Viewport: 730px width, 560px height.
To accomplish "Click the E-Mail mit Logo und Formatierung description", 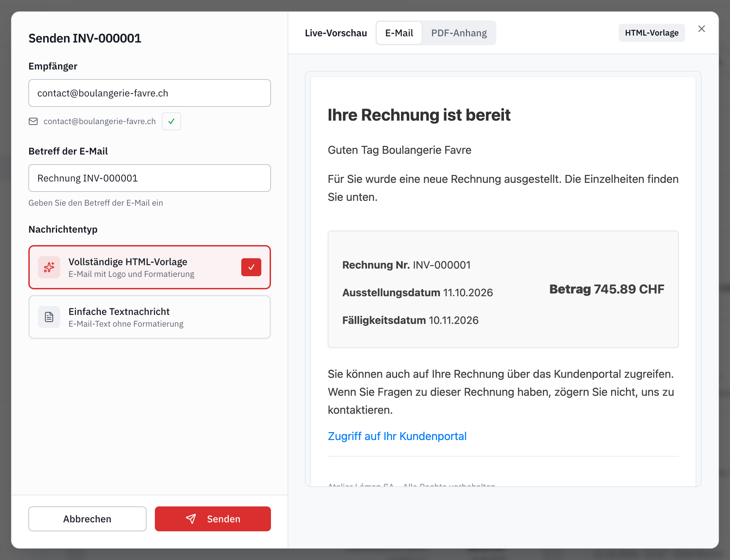I will tap(131, 274).
